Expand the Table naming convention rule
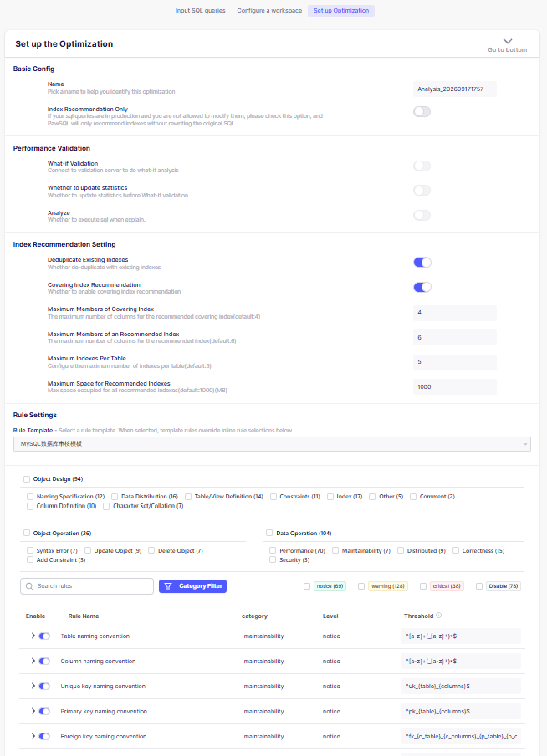This screenshot has height=756, width=547. click(x=33, y=636)
